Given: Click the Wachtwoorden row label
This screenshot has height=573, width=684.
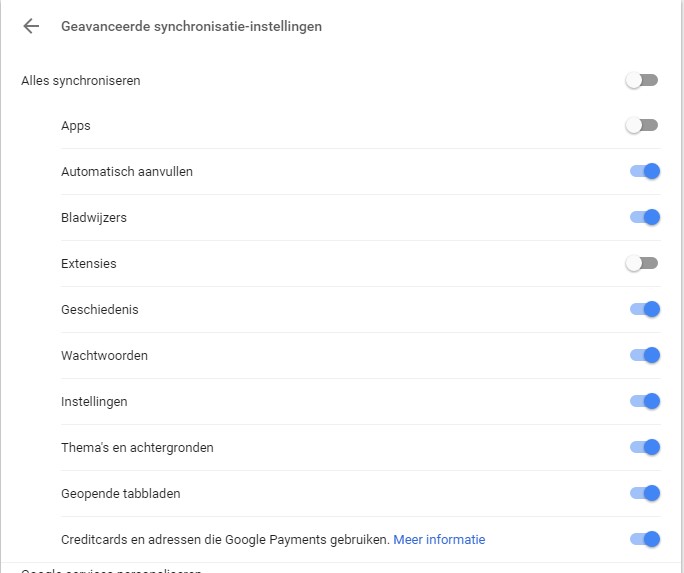Looking at the screenshot, I should click(104, 356).
